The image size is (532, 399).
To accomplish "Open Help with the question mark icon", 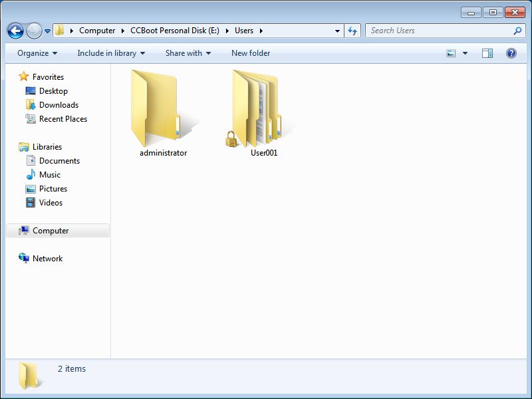I will [511, 53].
